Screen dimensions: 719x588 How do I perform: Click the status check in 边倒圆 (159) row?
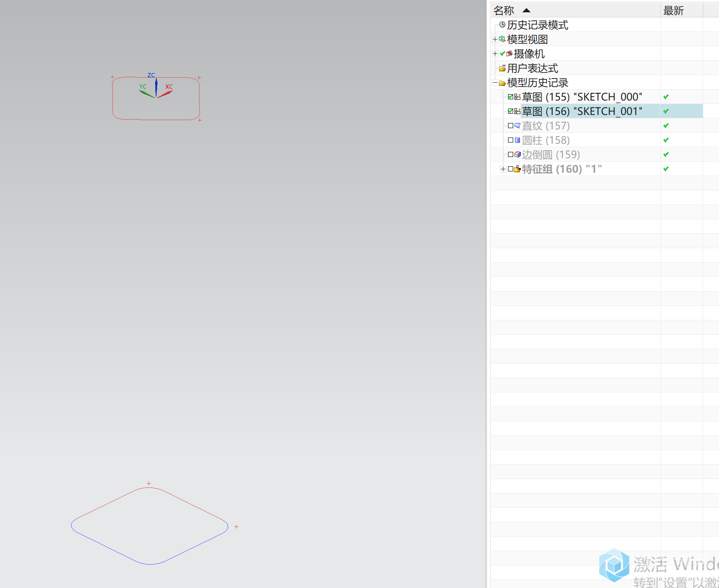[x=666, y=154]
